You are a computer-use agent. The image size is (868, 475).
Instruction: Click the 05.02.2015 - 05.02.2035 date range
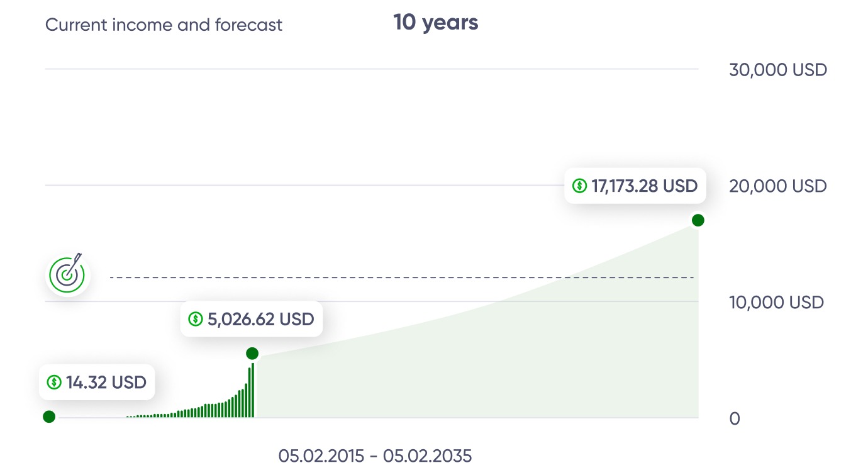coord(375,455)
